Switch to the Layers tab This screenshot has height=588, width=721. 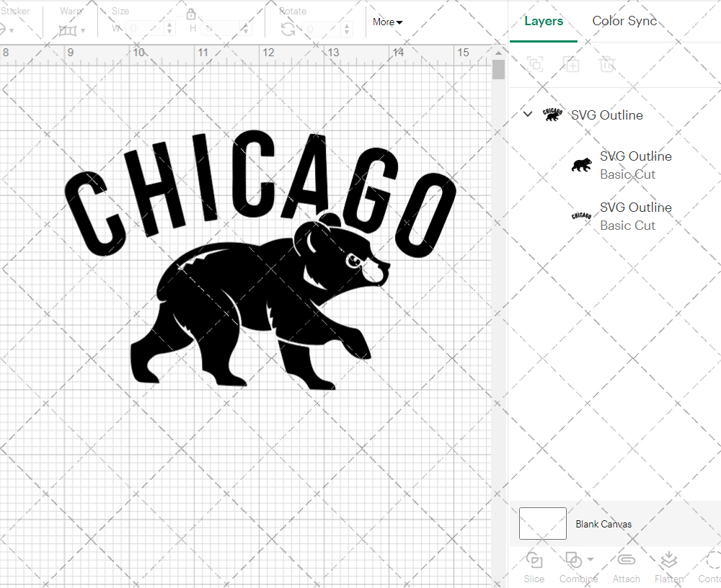(544, 21)
